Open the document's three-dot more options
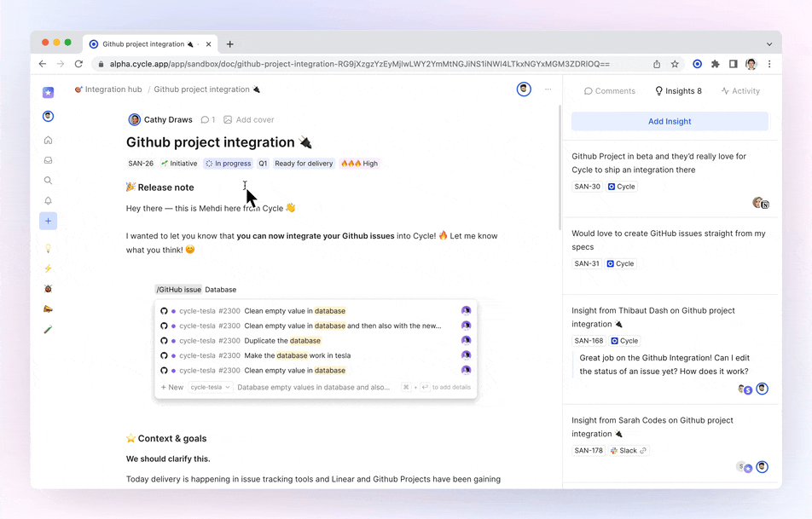812x519 pixels. 548,89
